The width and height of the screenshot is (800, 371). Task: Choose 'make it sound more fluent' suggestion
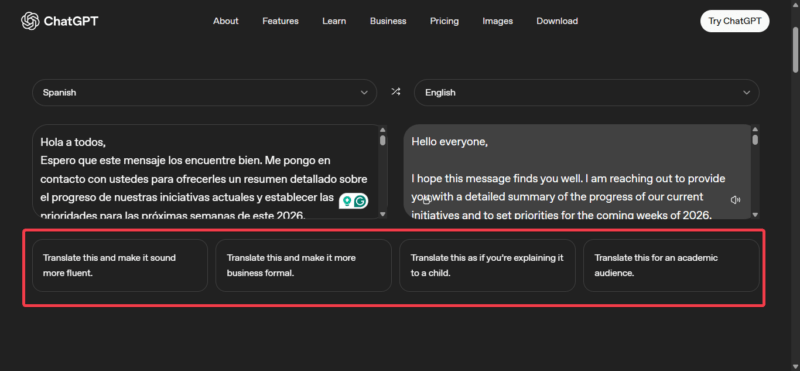coord(120,265)
